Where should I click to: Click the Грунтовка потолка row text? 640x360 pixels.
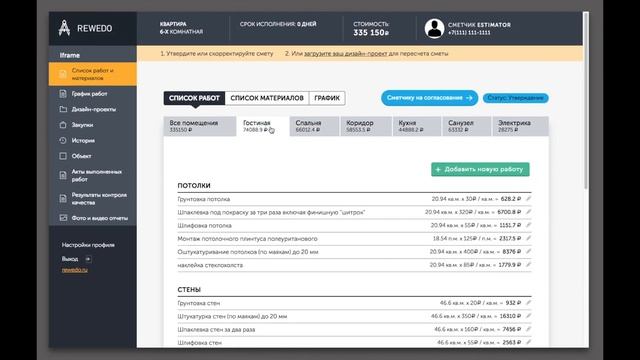(204, 199)
